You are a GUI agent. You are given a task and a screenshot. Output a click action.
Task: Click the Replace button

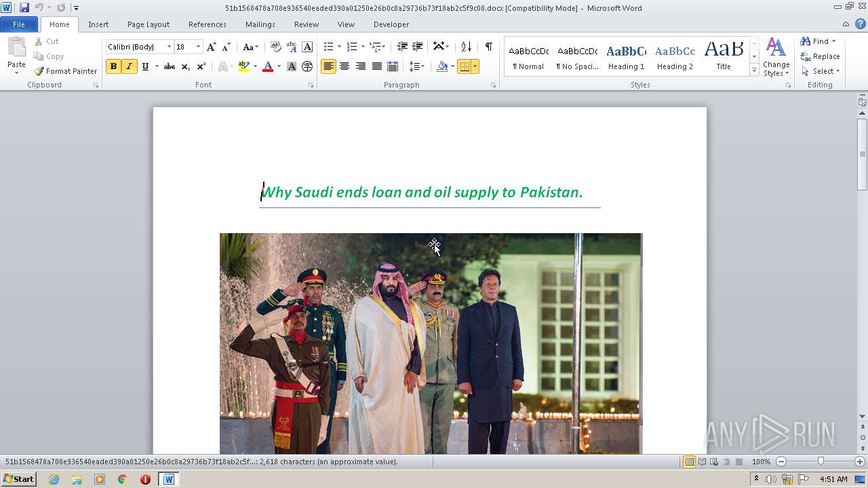(x=820, y=56)
